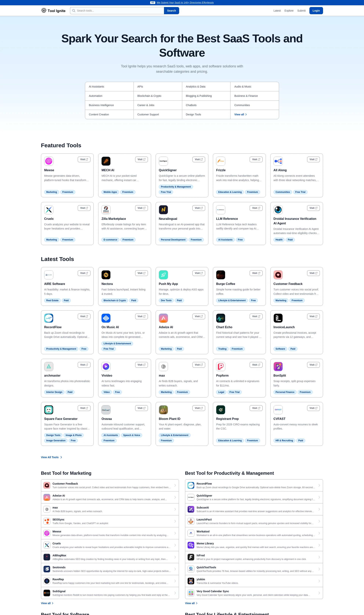Click the Search button
364x615 pixels.
point(171,11)
